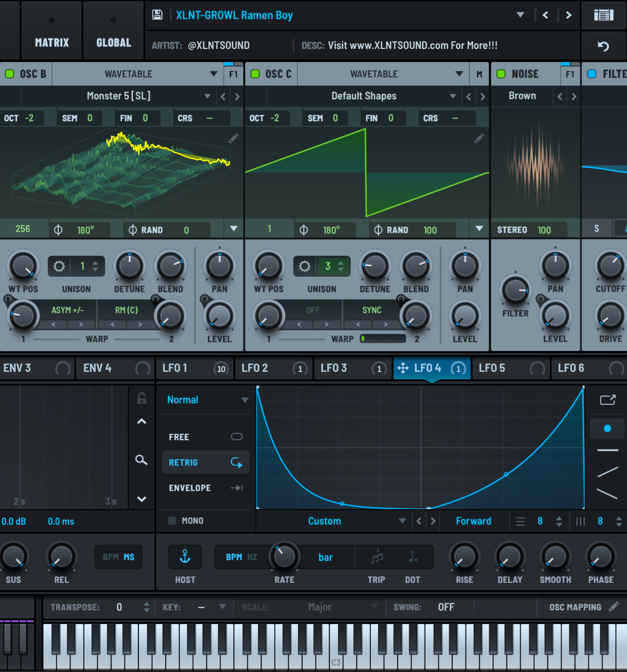
Task: Click the save preset floppy disk icon
Action: (157, 15)
